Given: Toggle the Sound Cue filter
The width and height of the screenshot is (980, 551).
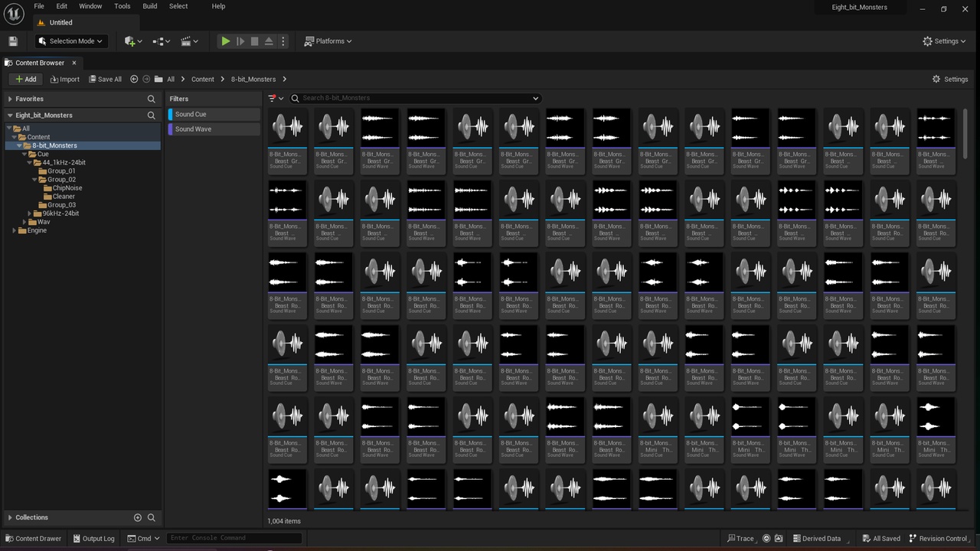Looking at the screenshot, I should (214, 114).
